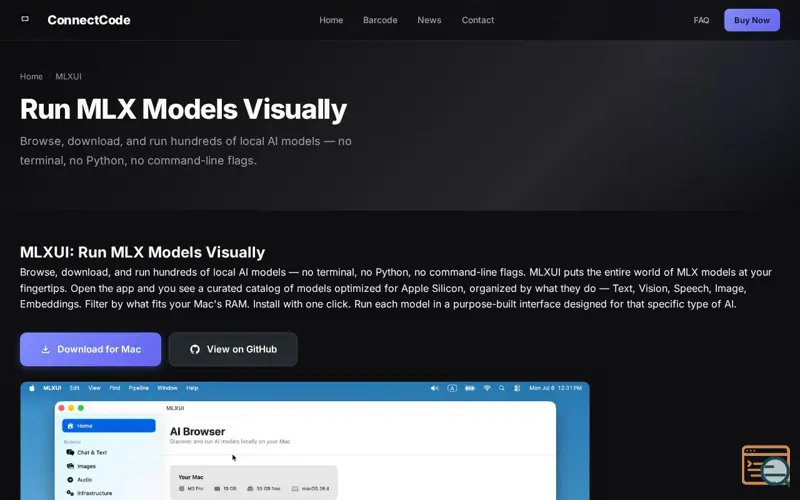Click the MLXUI breadcrumb item
Screen dimensions: 800x500
click(x=68, y=77)
